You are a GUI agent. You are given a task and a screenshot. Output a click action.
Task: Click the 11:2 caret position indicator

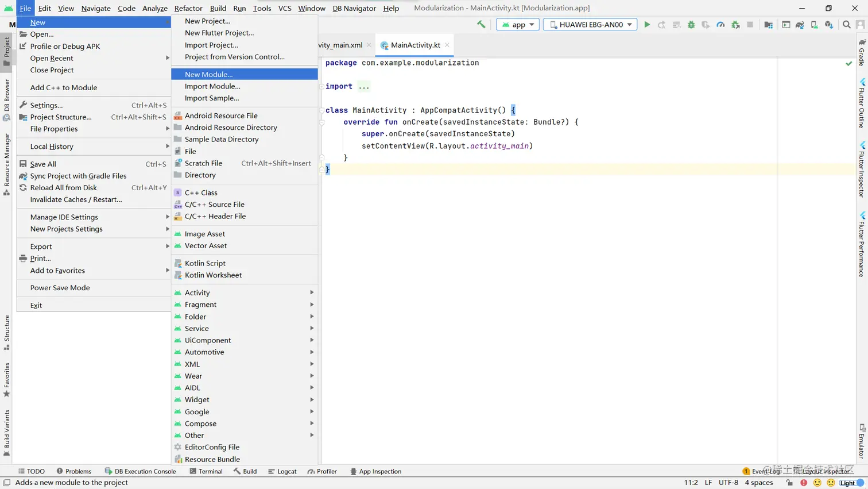pyautogui.click(x=691, y=483)
